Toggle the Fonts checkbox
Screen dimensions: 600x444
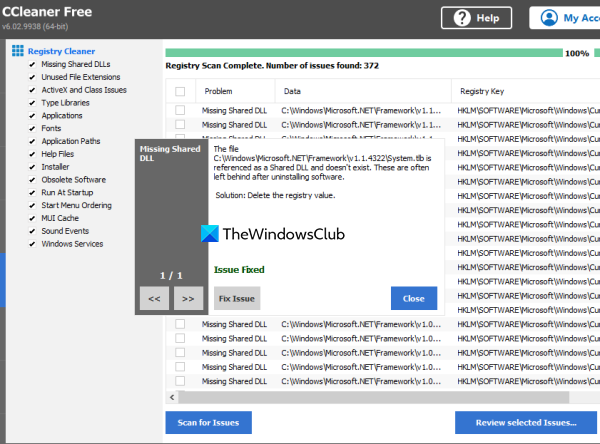coord(32,129)
